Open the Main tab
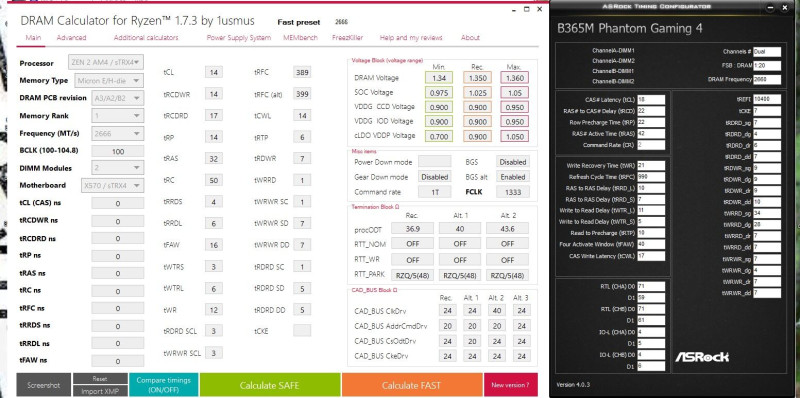Screen dimensions: 800x398 point(33,38)
